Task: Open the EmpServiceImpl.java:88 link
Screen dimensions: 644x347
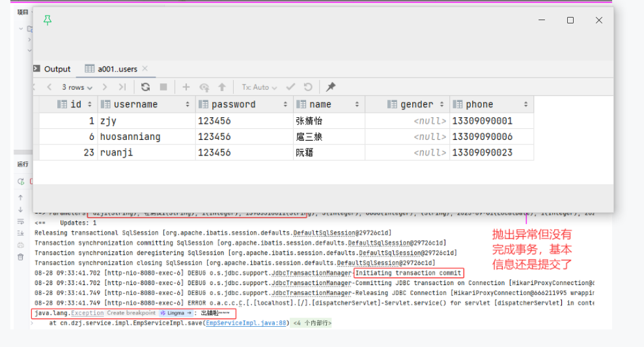Action: (246, 323)
